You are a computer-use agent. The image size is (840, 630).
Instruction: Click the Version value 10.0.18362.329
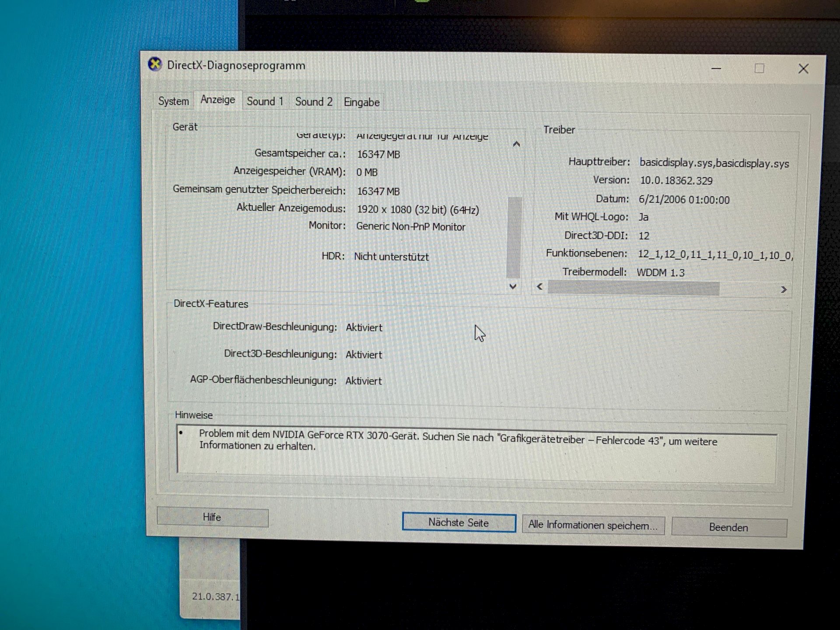[x=676, y=181]
